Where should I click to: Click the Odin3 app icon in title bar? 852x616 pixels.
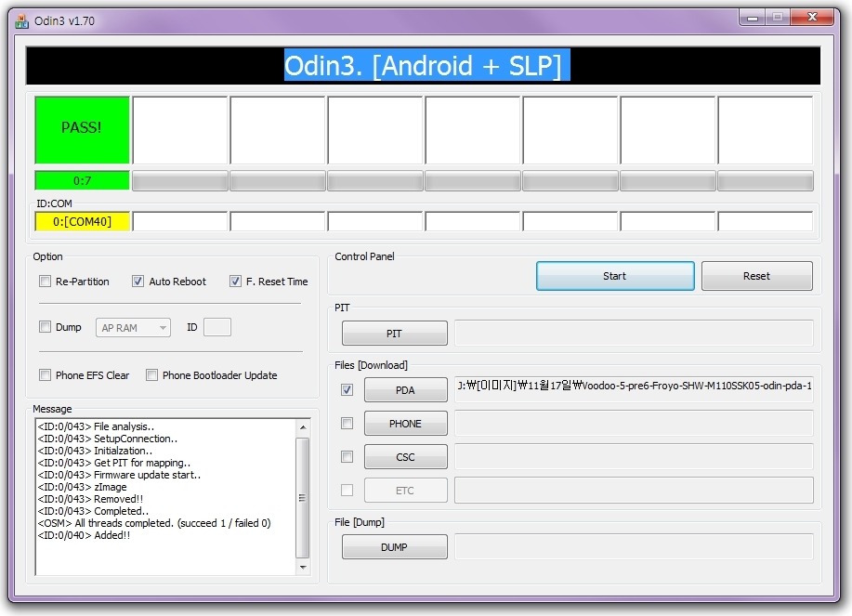tap(21, 21)
